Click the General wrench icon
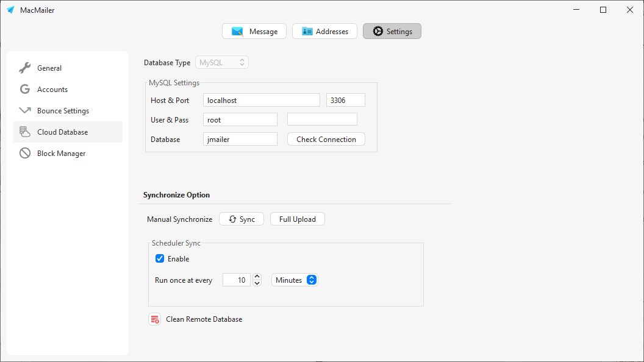Screen dimensions: 644x362 pyautogui.click(x=25, y=68)
